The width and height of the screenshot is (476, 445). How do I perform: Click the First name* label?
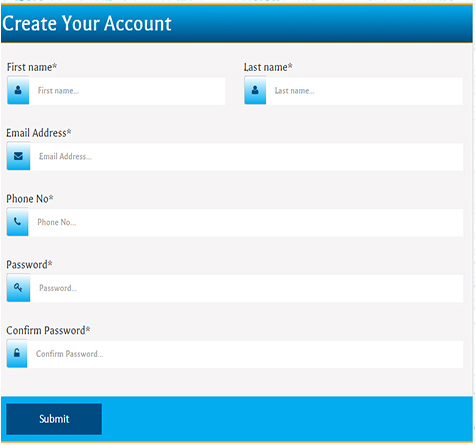coord(32,67)
